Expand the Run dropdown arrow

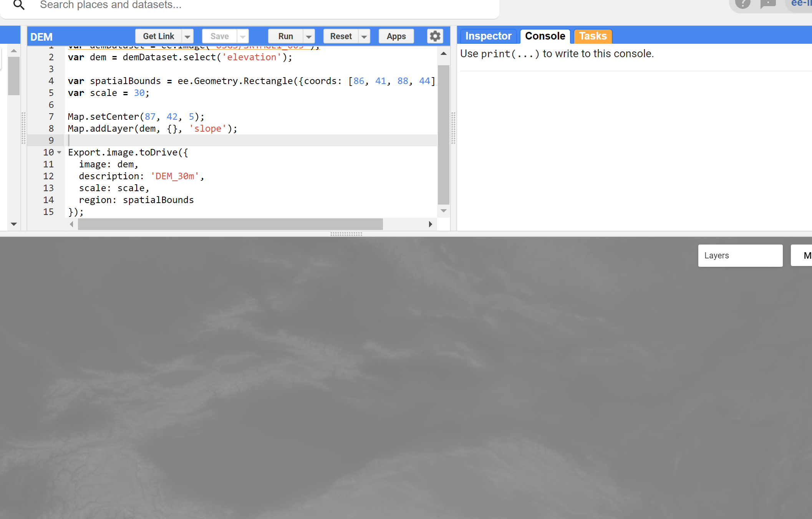309,36
